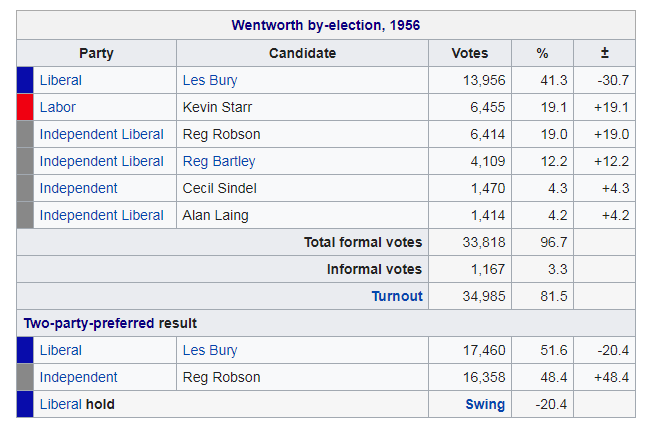Viewport: 653px width, 427px height.
Task: Open the Reg Bartley candidate link
Action: pos(218,161)
